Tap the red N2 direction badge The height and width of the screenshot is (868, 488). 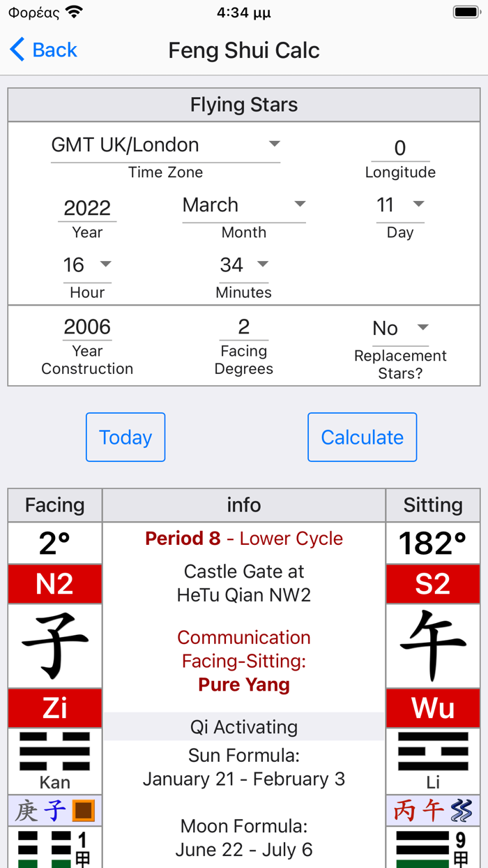54,584
